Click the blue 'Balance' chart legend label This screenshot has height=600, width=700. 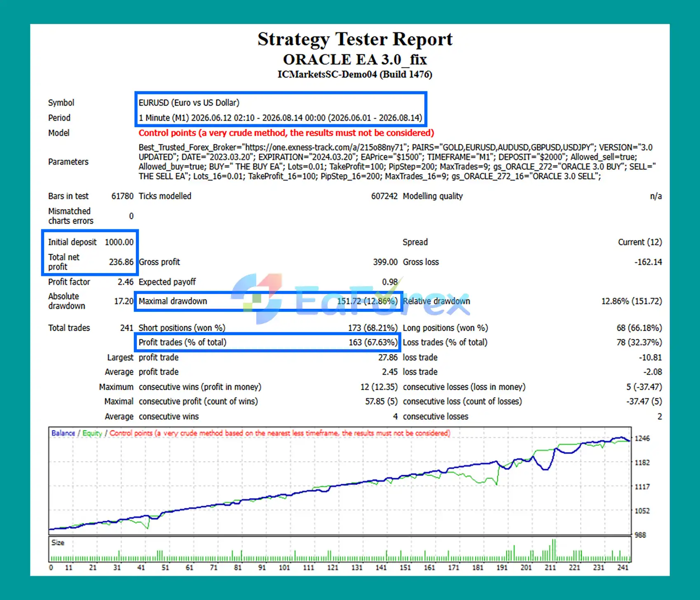(x=63, y=433)
